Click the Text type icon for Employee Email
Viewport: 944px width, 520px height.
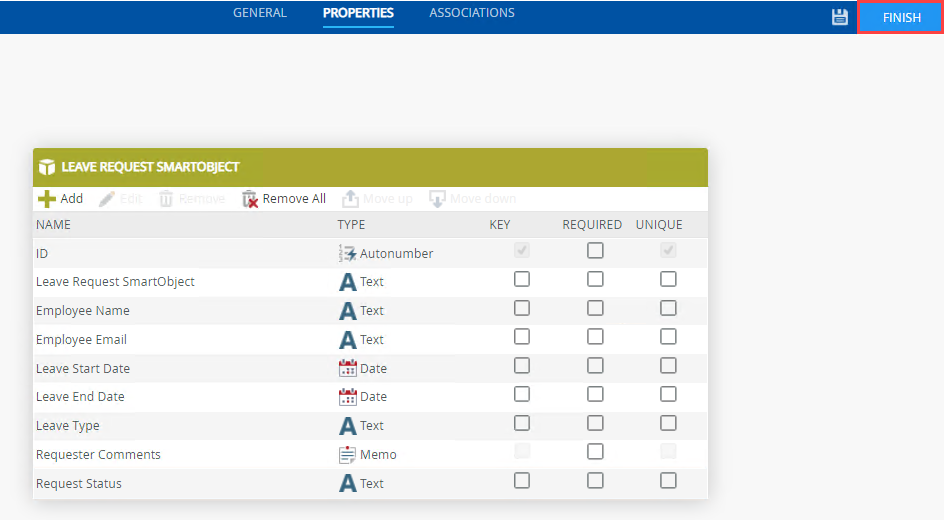(x=347, y=339)
